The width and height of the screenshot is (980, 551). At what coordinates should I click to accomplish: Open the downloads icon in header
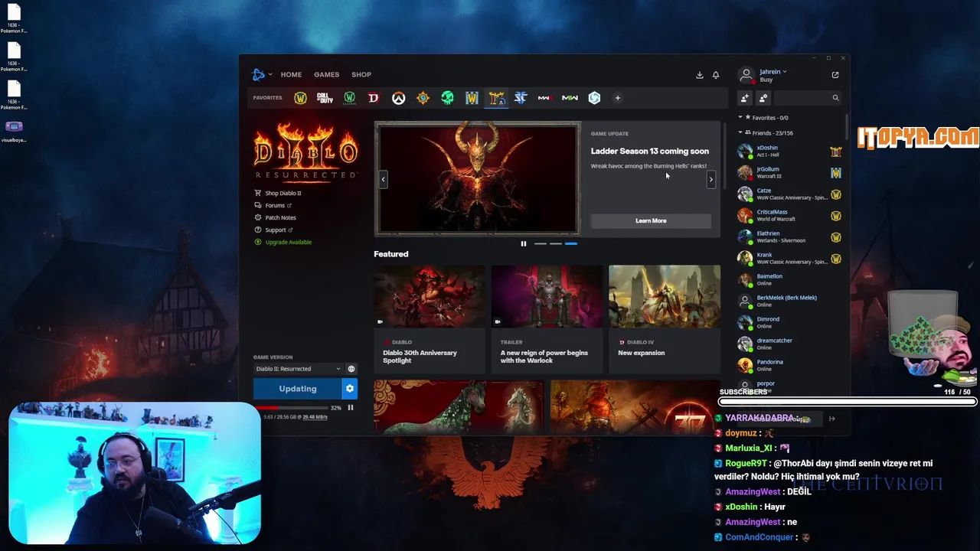(x=699, y=75)
